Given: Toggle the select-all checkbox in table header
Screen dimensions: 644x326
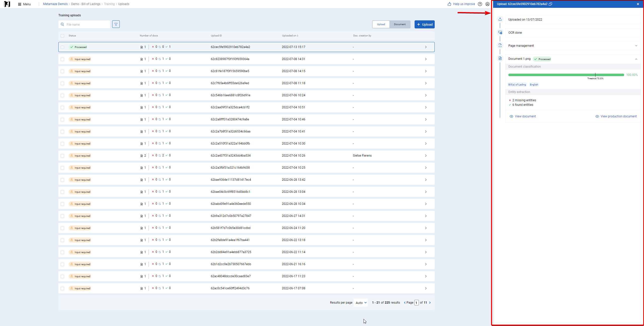Looking at the screenshot, I should (62, 36).
